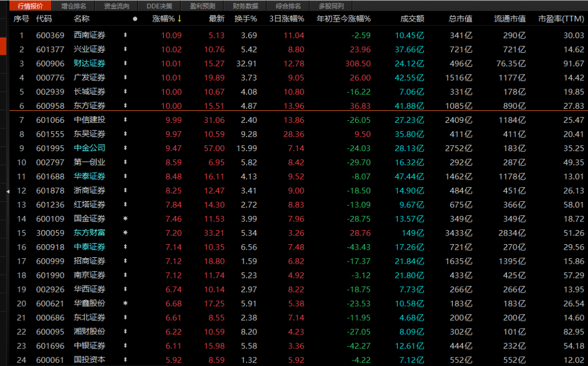
Task: Click the marker icon beside 中信建投
Action: (126, 120)
